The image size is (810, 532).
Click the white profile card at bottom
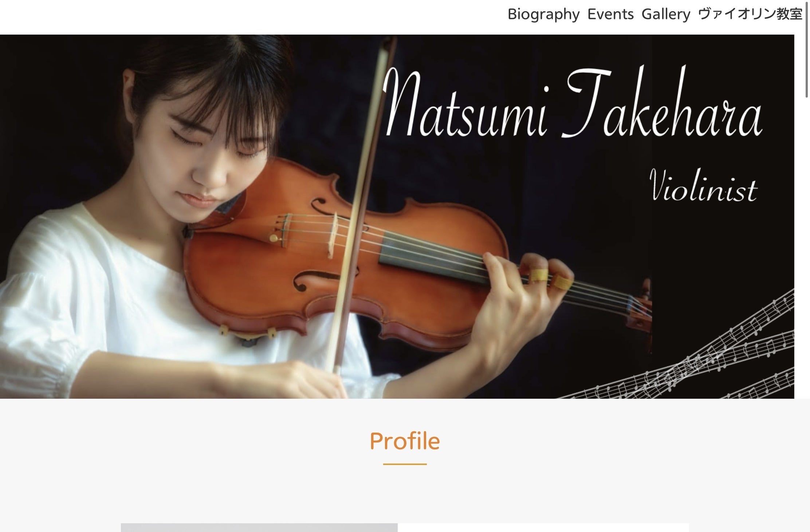(x=543, y=528)
